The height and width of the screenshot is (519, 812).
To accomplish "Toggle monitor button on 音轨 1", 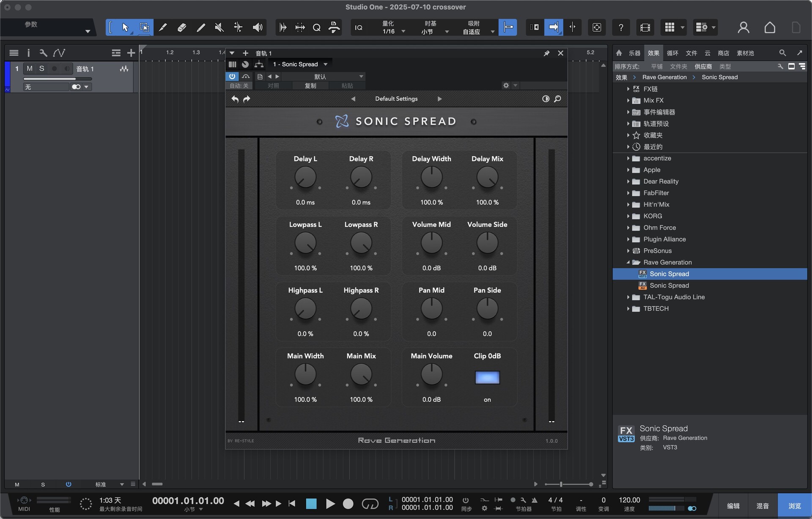I will (67, 69).
